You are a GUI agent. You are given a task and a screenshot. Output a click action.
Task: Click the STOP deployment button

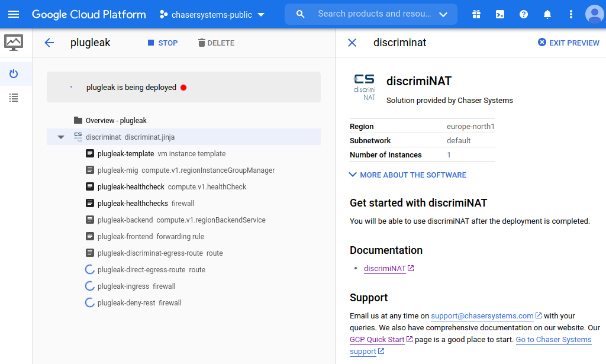coord(163,43)
